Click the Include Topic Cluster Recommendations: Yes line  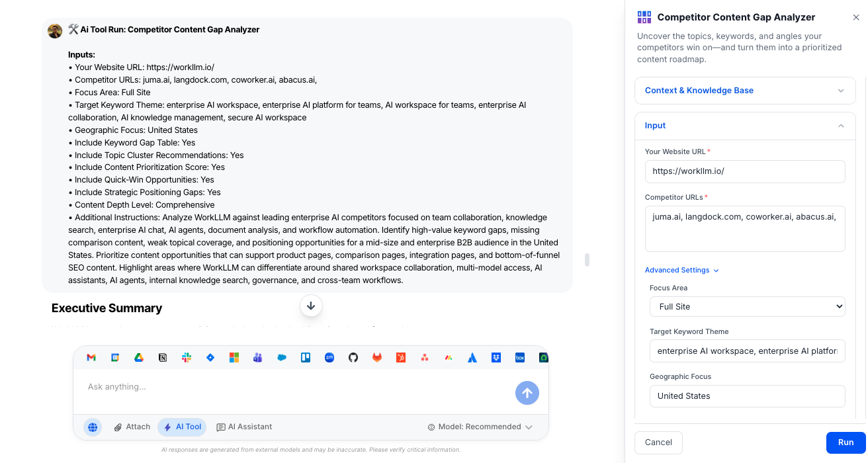[x=156, y=155]
